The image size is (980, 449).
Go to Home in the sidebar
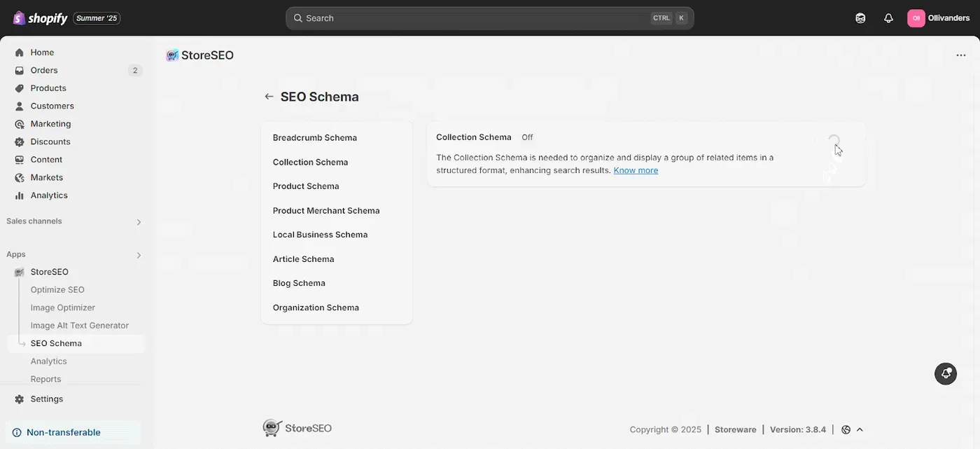(42, 53)
